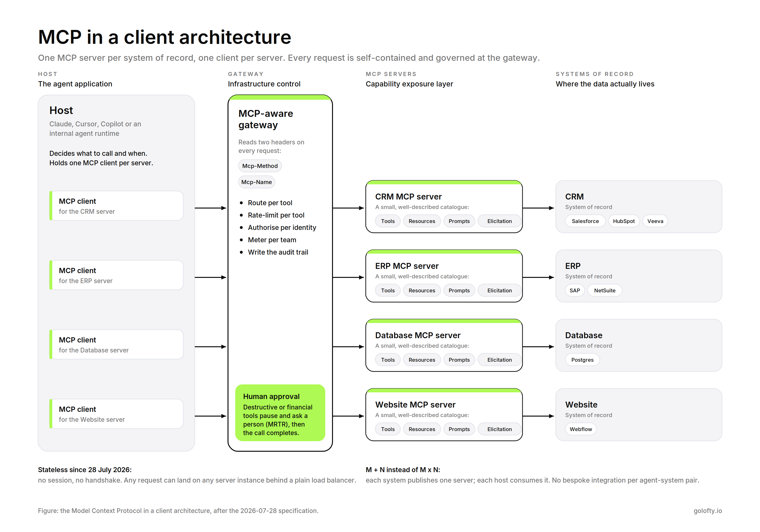Viewport: 760px width, 532px height.
Task: Select the SAP pill under ERP
Action: point(575,290)
